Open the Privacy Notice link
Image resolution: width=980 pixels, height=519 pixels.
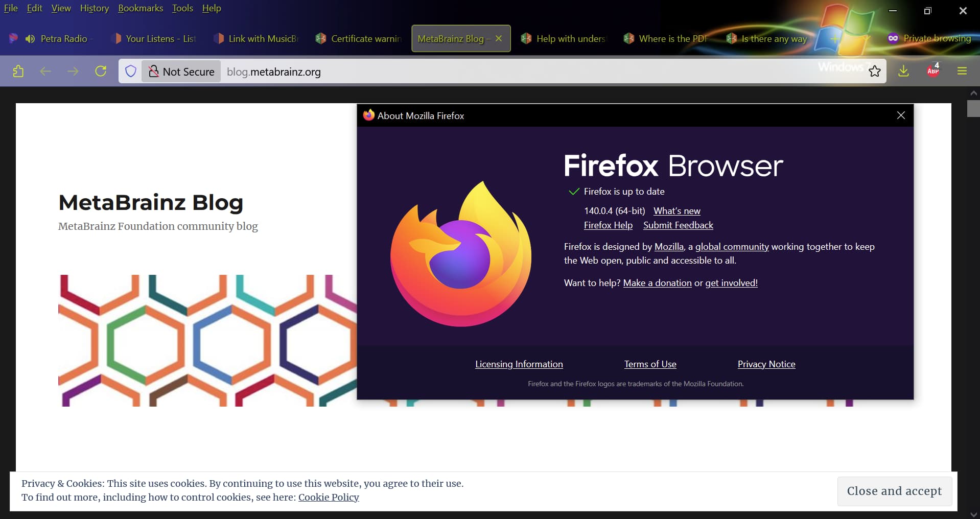(x=766, y=364)
